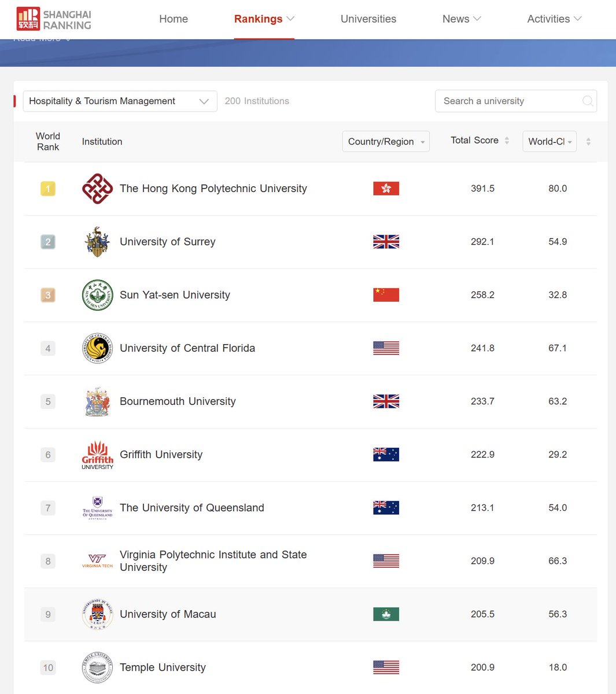Image resolution: width=616 pixels, height=694 pixels.
Task: Sort by Total Score arrows
Action: coord(507,141)
